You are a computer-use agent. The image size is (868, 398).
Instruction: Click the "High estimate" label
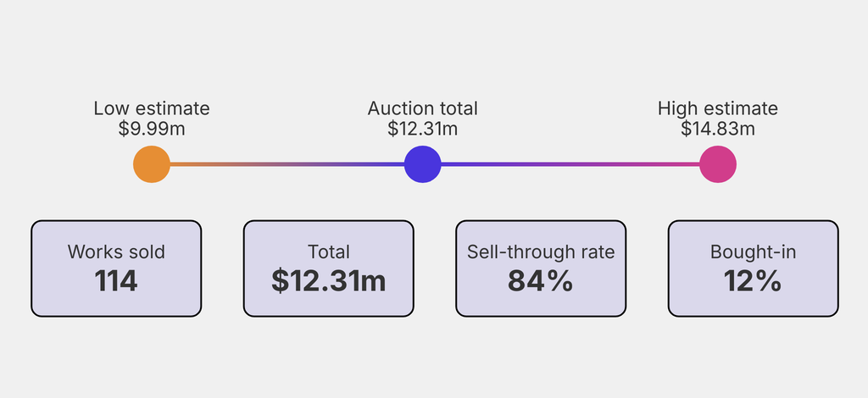718,108
